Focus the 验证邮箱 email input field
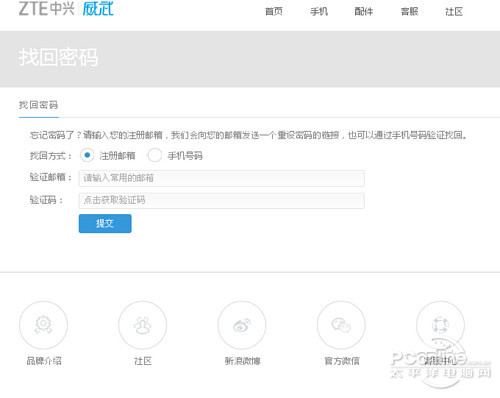Image resolution: width=500 pixels, height=398 pixels. (222, 178)
